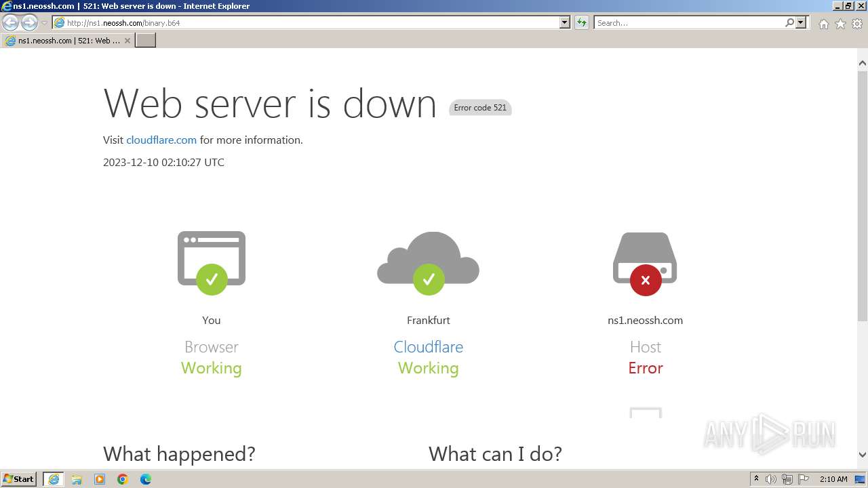Open the Home page icon
This screenshot has height=488, width=868.
(x=823, y=24)
